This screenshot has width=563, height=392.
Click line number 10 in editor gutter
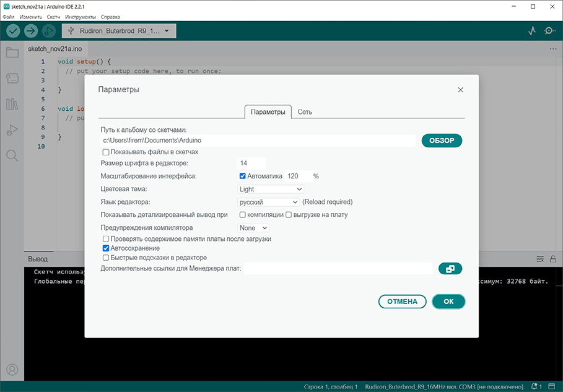click(x=41, y=146)
